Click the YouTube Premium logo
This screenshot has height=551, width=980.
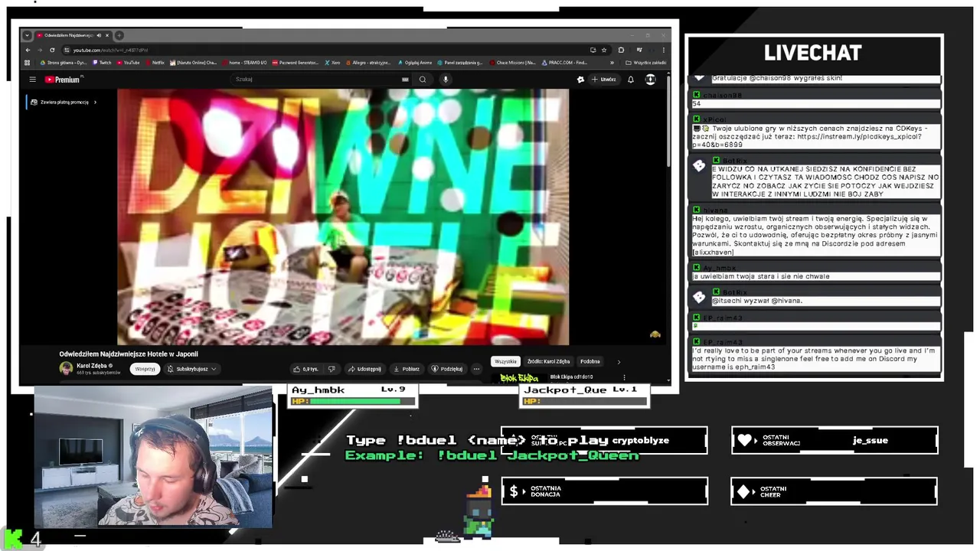tap(64, 80)
